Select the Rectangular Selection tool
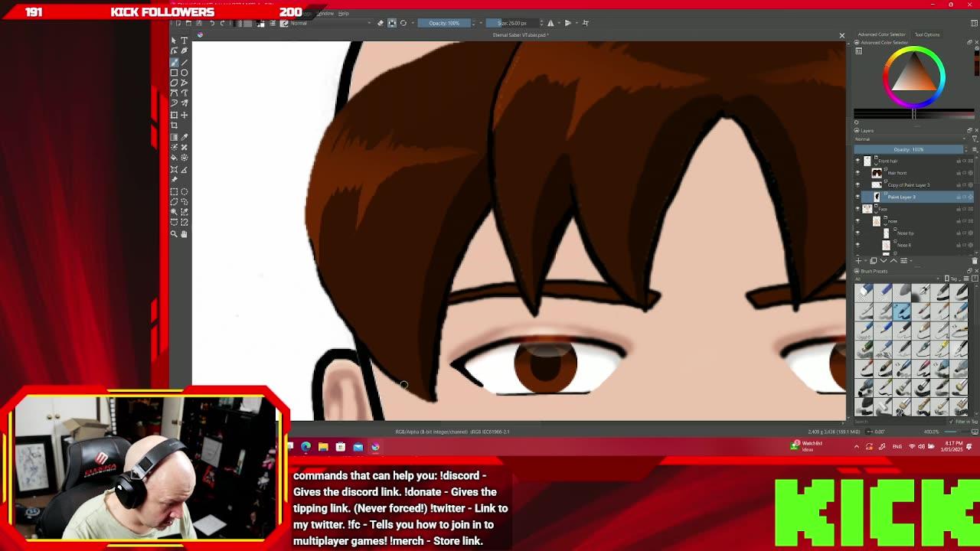The height and width of the screenshot is (551, 980). coord(174,191)
